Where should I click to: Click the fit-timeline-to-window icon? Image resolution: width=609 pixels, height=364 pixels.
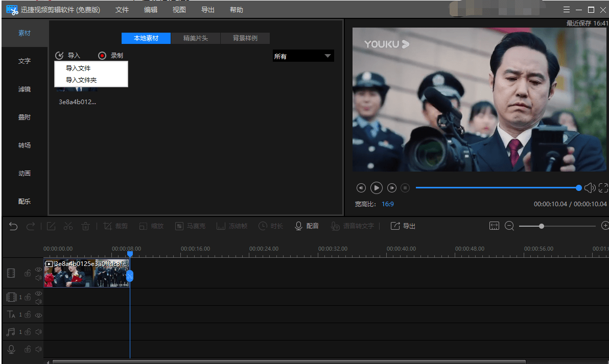click(494, 226)
